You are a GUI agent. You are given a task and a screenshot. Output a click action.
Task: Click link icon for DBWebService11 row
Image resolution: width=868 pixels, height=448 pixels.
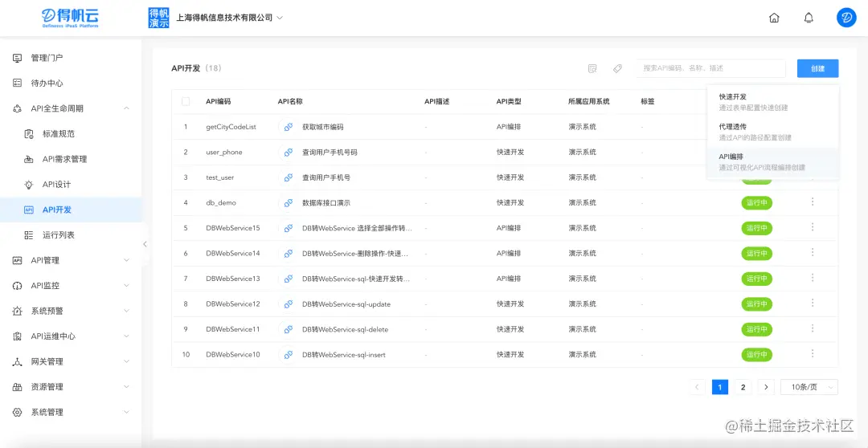[x=288, y=329]
